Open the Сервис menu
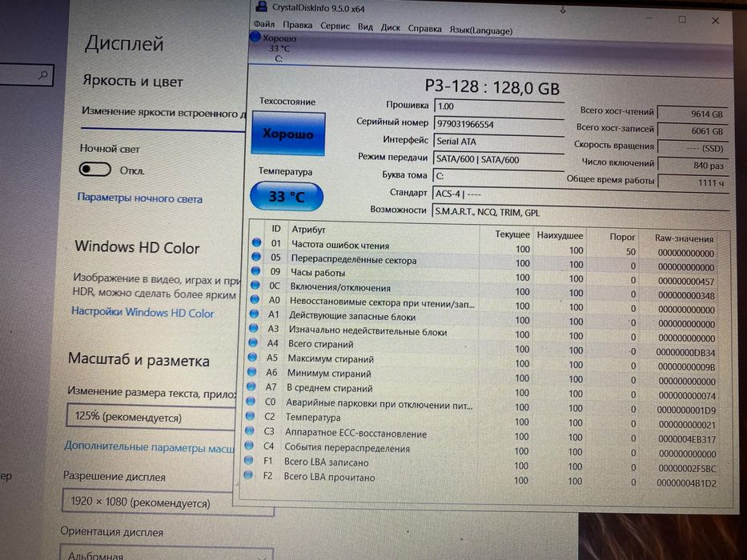 click(335, 26)
